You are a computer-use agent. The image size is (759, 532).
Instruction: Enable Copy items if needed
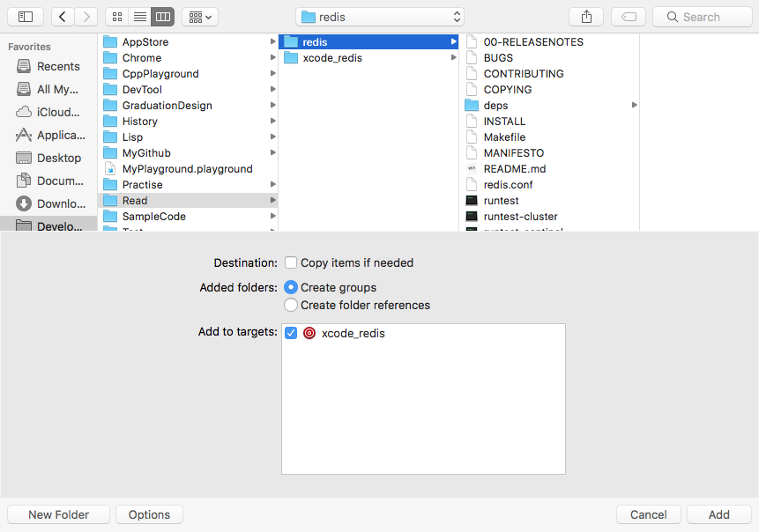(291, 262)
